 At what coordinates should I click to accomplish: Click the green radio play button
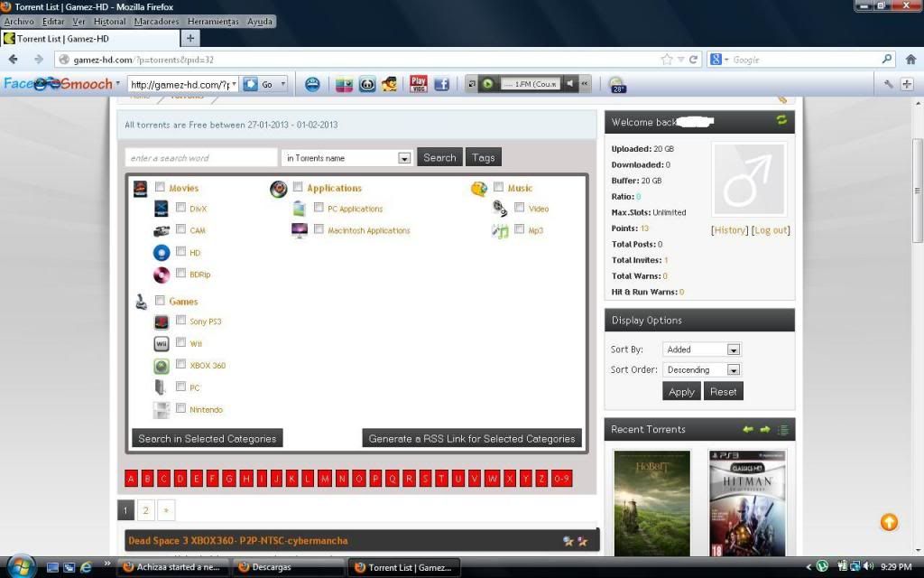tap(487, 84)
